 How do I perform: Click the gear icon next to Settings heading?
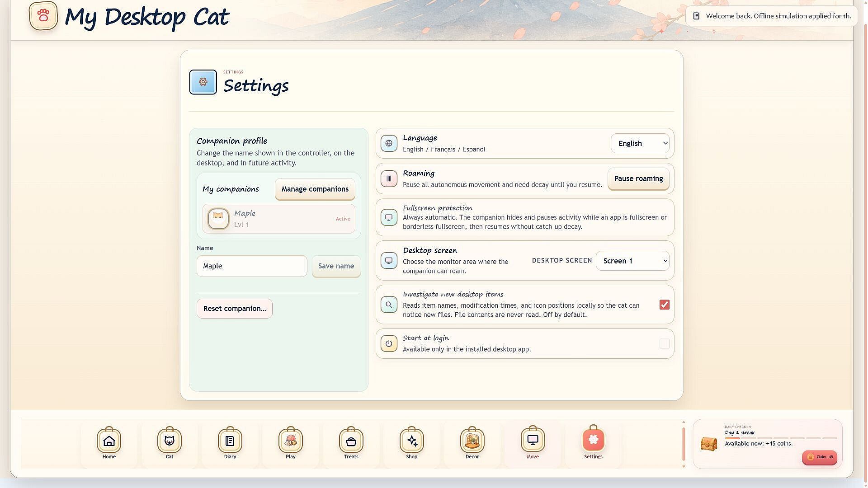coord(203,82)
